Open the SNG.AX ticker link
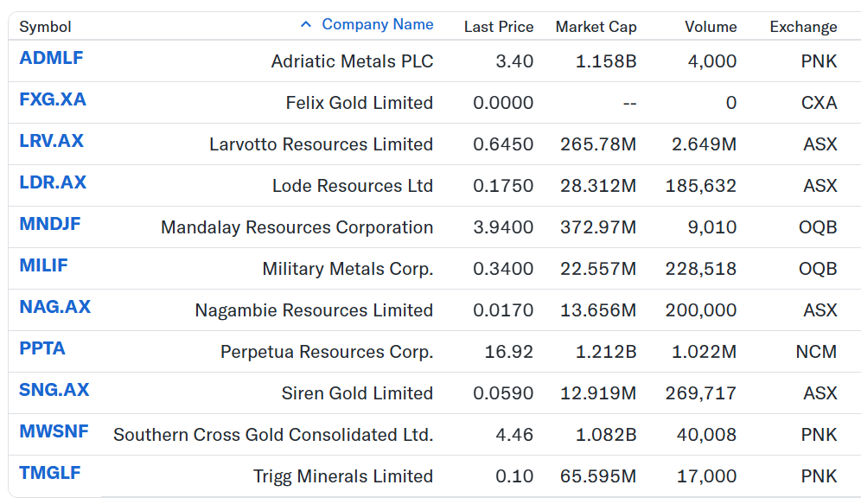 coord(54,390)
